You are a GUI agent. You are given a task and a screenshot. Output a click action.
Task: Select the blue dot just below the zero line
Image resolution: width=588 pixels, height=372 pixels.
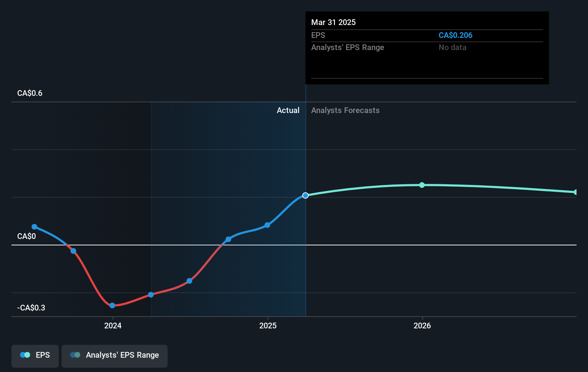[x=73, y=251]
